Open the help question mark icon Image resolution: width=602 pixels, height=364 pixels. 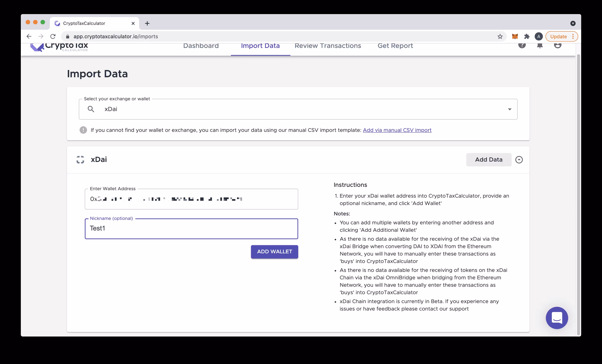522,45
